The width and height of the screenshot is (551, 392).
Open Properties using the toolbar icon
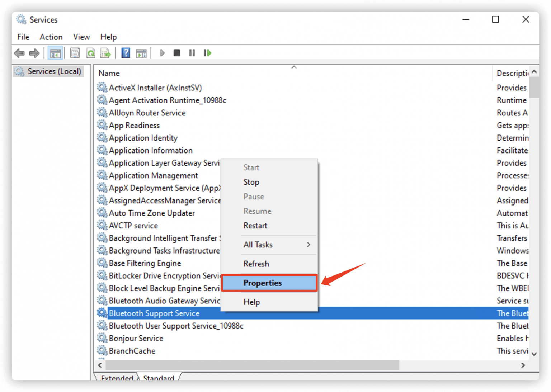75,53
